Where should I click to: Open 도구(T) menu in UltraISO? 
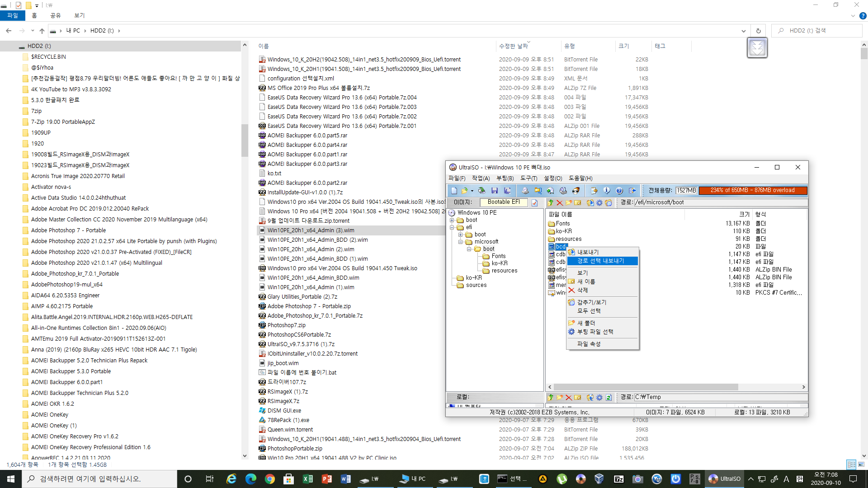coord(528,178)
